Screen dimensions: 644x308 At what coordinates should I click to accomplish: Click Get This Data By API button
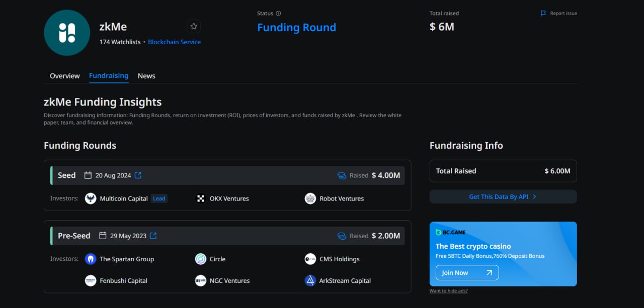503,196
